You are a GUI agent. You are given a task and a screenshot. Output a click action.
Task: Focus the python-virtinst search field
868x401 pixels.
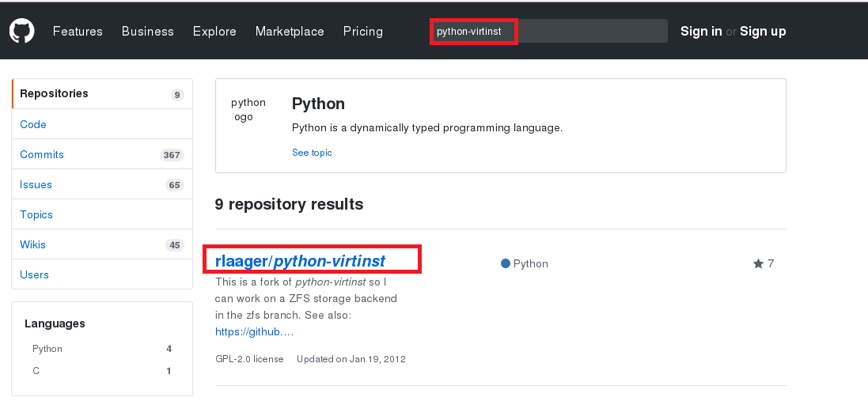(x=549, y=31)
